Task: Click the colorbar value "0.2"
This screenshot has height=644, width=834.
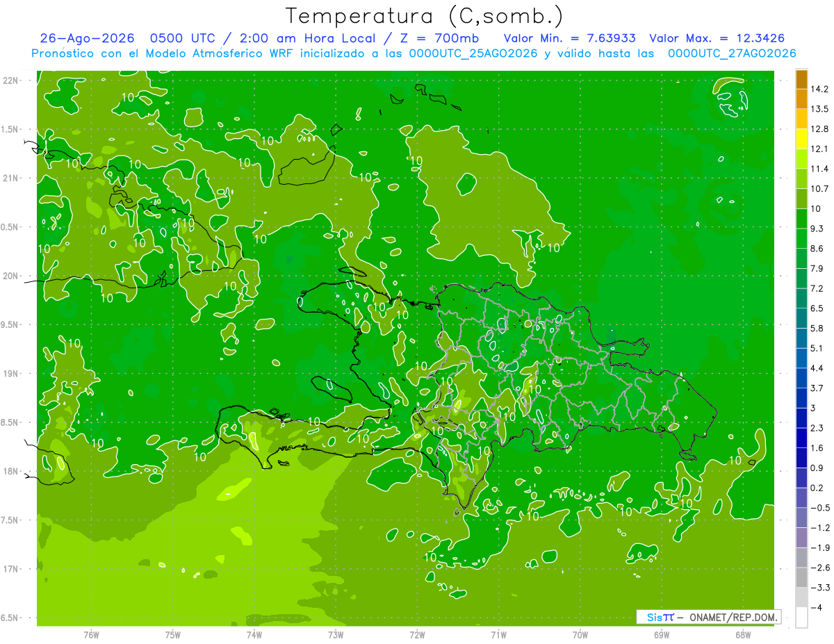Action: pyautogui.click(x=817, y=488)
